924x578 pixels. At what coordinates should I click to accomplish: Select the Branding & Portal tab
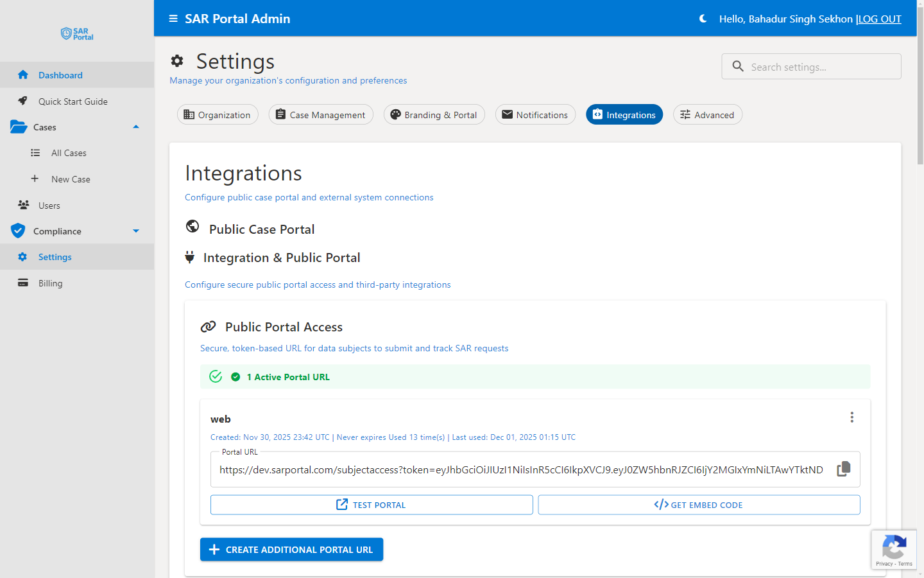pyautogui.click(x=434, y=114)
